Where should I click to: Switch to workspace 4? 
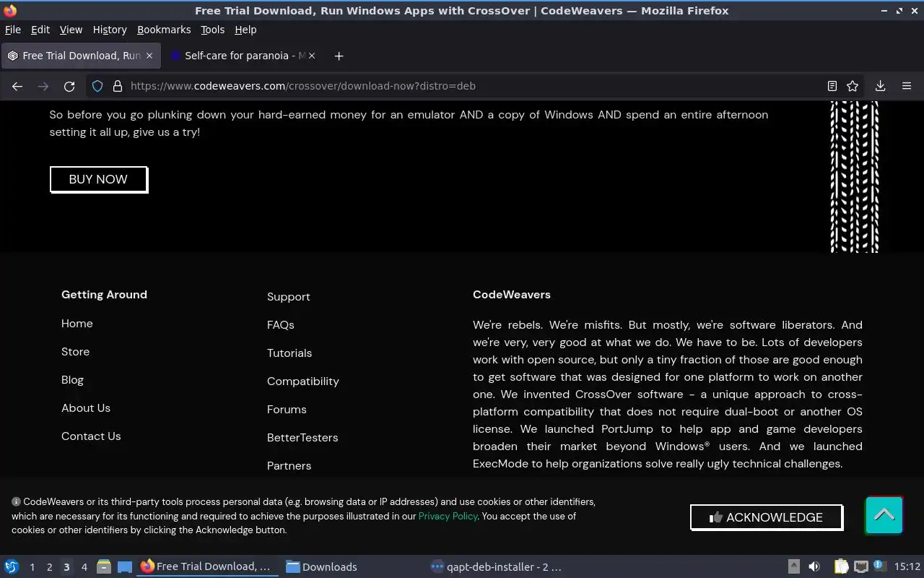84,567
